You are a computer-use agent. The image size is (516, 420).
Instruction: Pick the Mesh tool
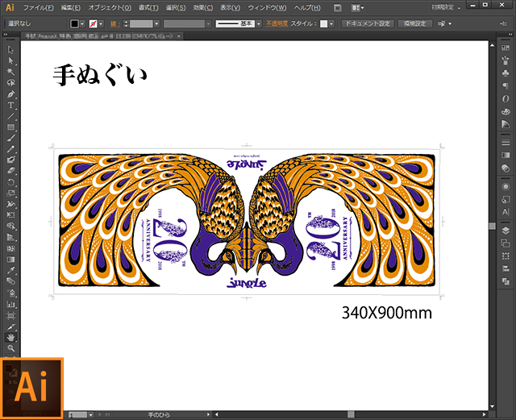pos(10,248)
